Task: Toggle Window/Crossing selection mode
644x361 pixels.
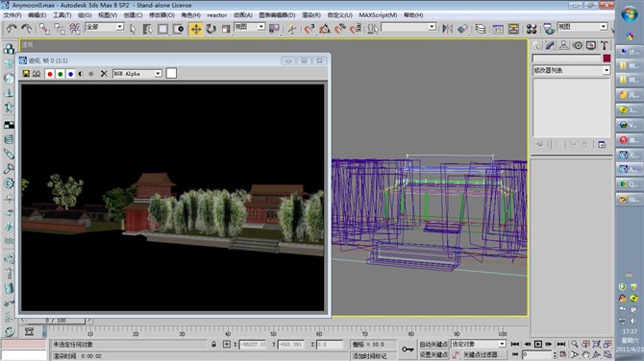Action: pos(178,29)
